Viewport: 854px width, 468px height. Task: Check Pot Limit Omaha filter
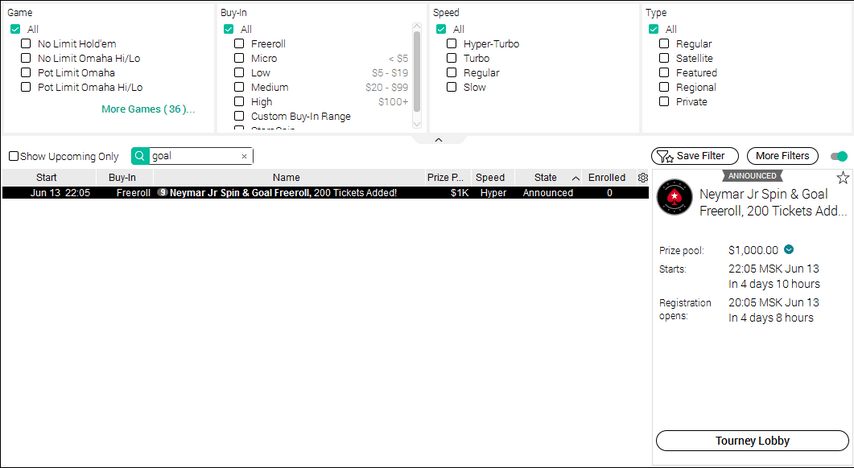click(26, 72)
